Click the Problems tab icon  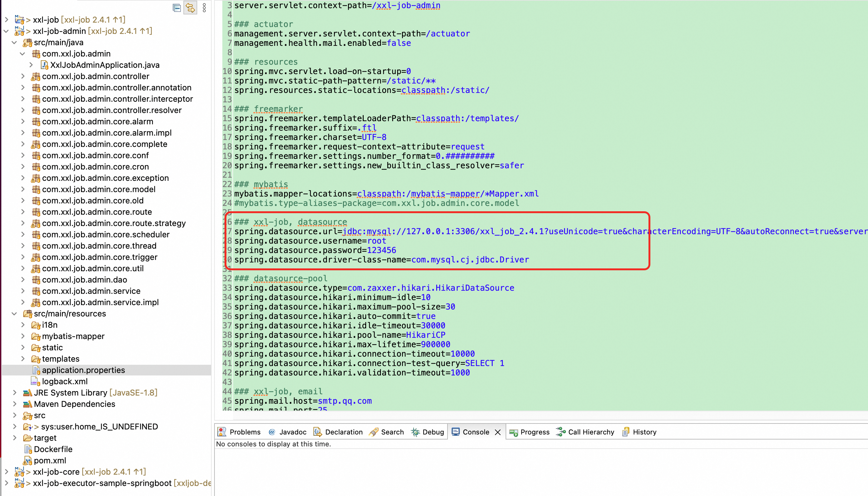[x=222, y=432]
